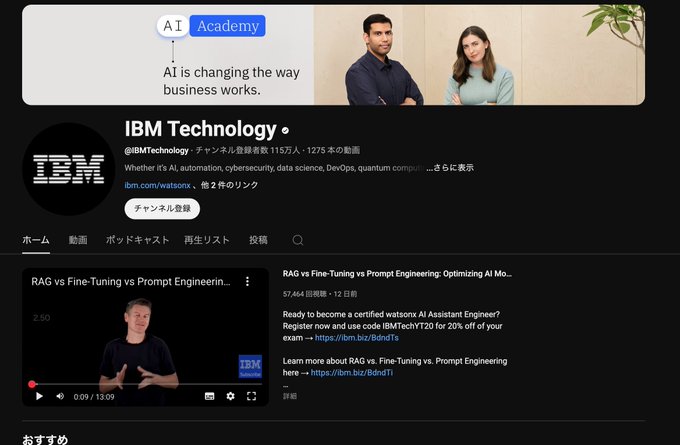Viewport: 680px width, 445px height.
Task: Follow the https://ibm.biz/BdndTs link
Action: click(356, 337)
